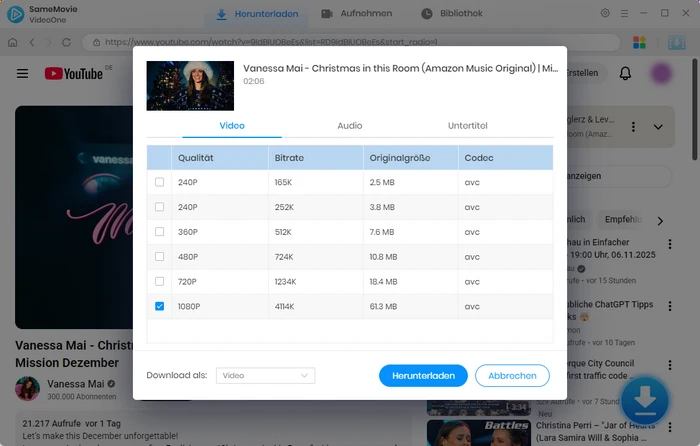Image resolution: width=700 pixels, height=446 pixels.
Task: Switch to the Untertitel tab
Action: [x=467, y=126]
